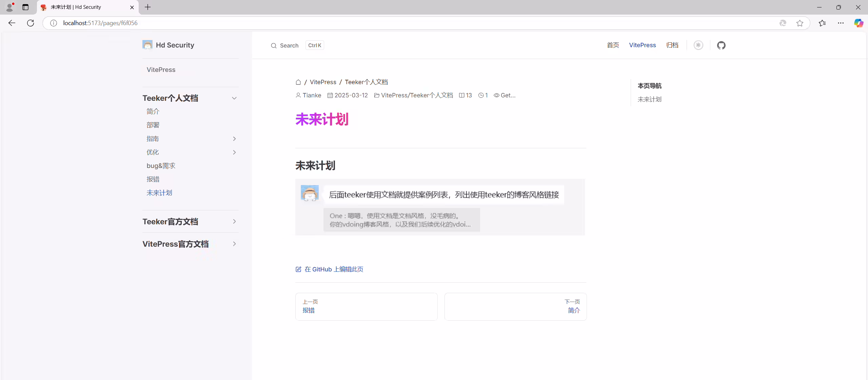The image size is (868, 380).
Task: Open the 在 GitHub 上编辑此页 link
Action: [x=334, y=269]
